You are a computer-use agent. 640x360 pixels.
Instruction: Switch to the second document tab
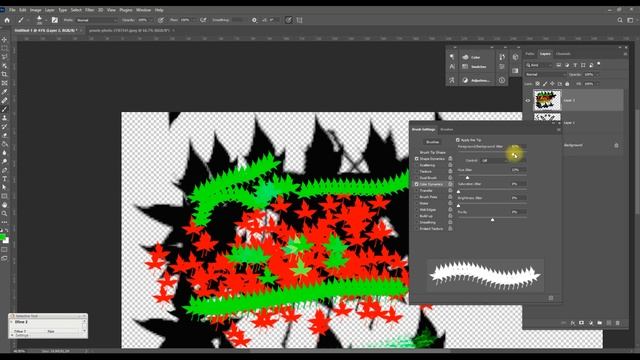pyautogui.click(x=130, y=30)
